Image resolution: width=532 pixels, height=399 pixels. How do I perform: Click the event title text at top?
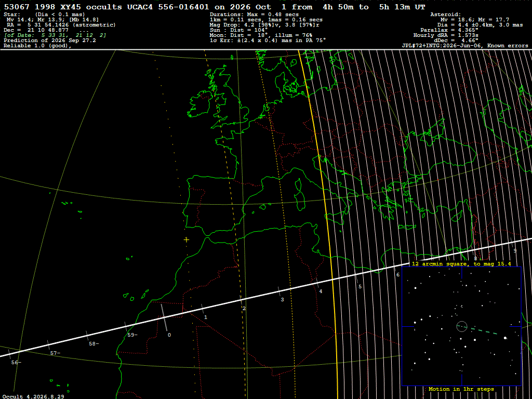[215, 7]
